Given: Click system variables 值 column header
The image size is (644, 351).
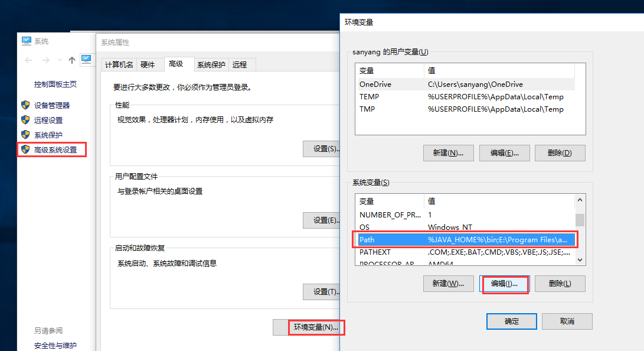Looking at the screenshot, I should point(499,201).
